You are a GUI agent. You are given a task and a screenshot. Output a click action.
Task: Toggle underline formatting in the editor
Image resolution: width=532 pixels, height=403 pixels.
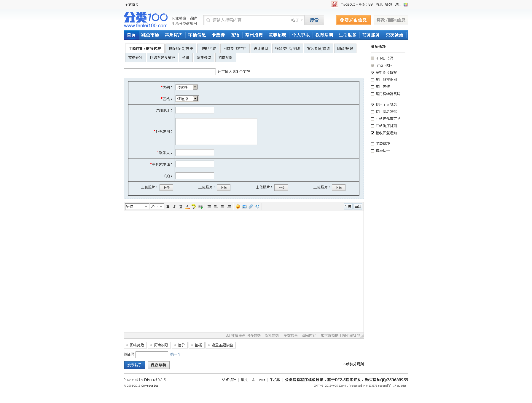tap(181, 207)
